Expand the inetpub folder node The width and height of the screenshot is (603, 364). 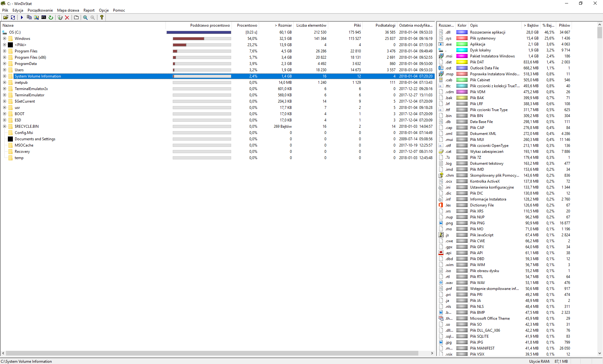coord(5,83)
